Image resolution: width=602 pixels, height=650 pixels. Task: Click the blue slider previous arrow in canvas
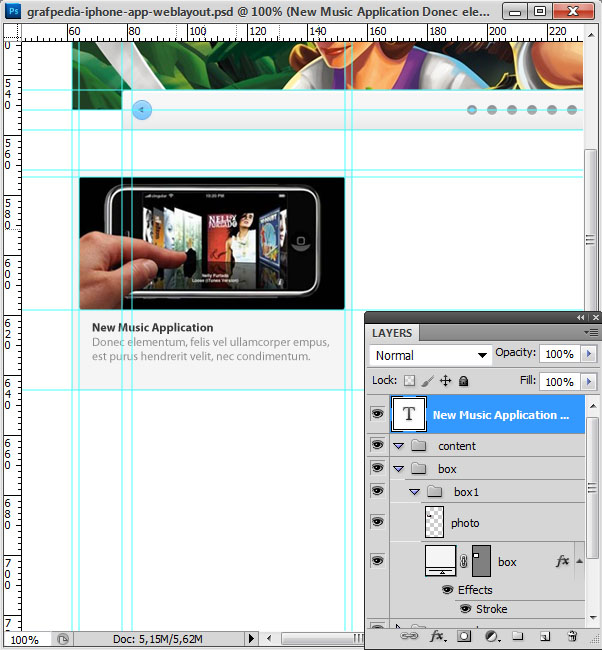coord(142,110)
